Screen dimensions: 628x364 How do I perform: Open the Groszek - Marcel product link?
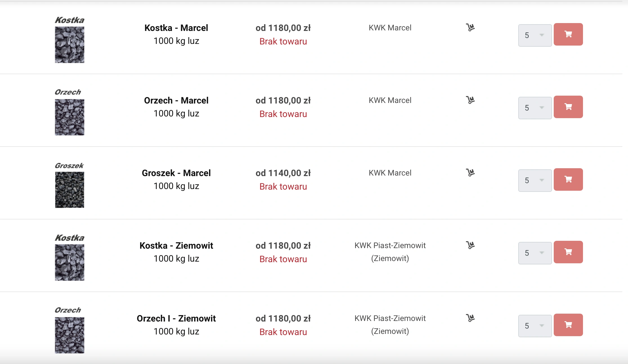pos(176,173)
